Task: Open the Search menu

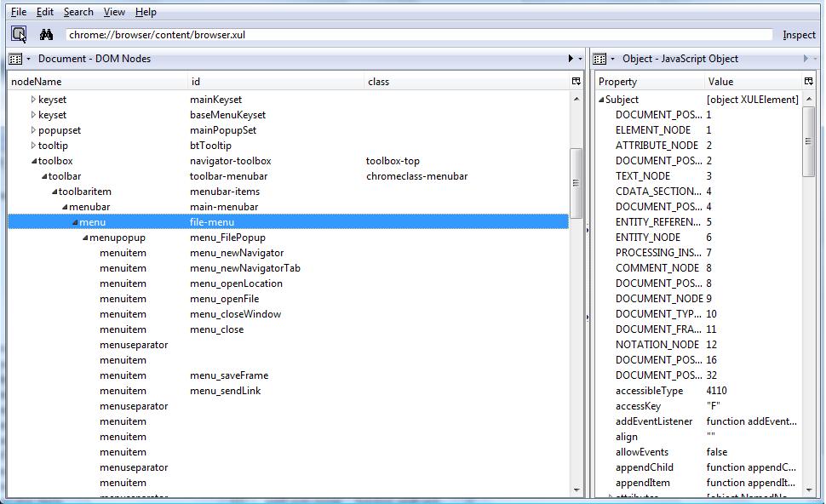Action: coord(78,12)
